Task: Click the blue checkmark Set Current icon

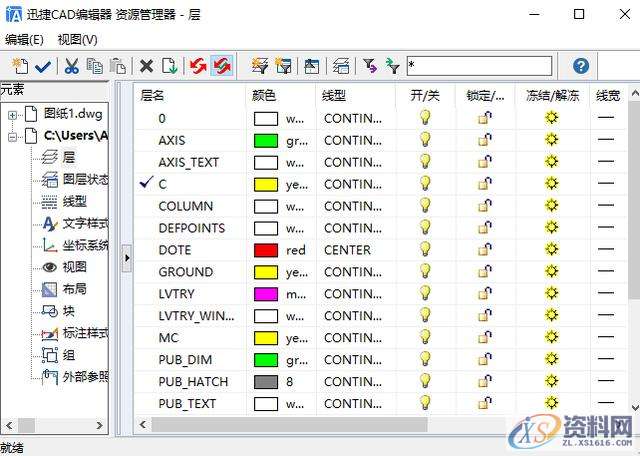Action: pos(43,66)
